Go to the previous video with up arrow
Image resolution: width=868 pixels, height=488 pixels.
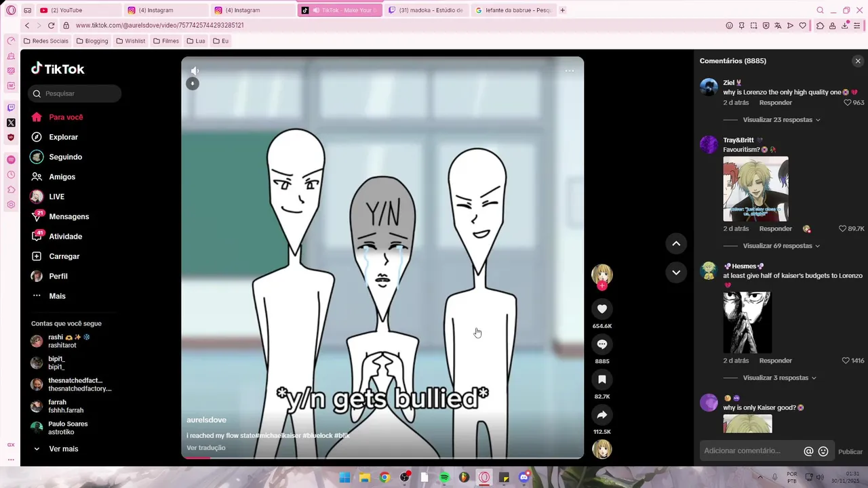pos(676,243)
